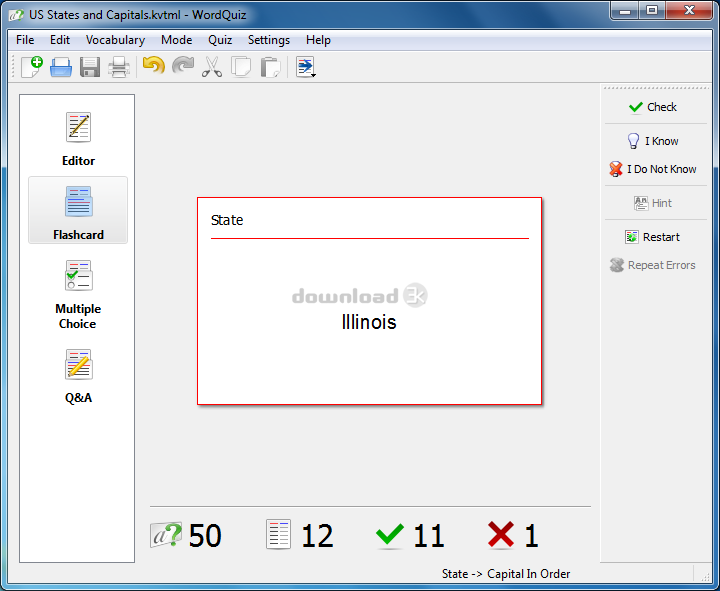Click the Cut scissors icon

pyautogui.click(x=212, y=67)
